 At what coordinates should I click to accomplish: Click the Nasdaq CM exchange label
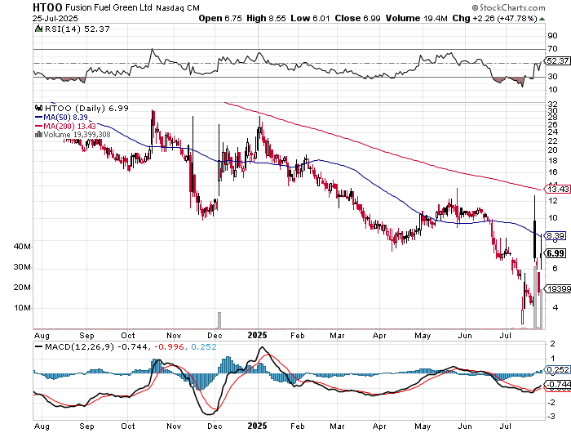coord(178,8)
